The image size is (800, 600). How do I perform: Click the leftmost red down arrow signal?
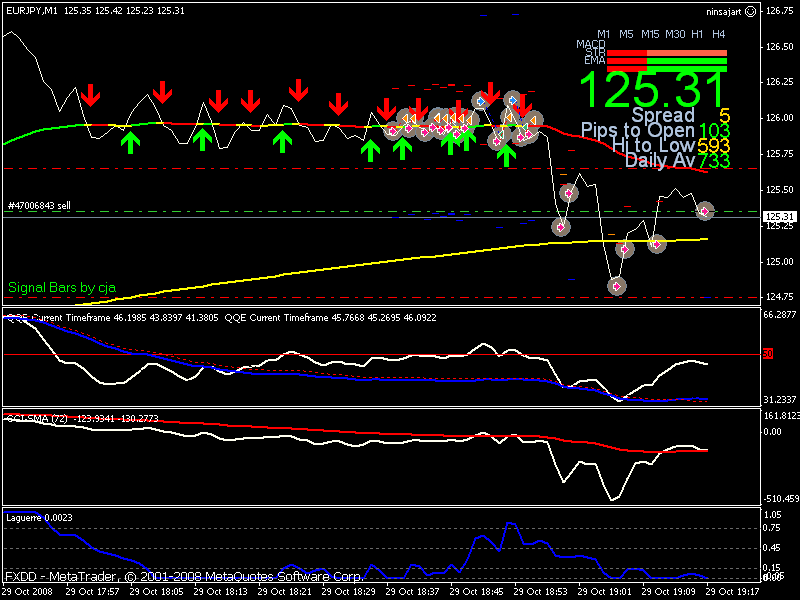point(91,95)
